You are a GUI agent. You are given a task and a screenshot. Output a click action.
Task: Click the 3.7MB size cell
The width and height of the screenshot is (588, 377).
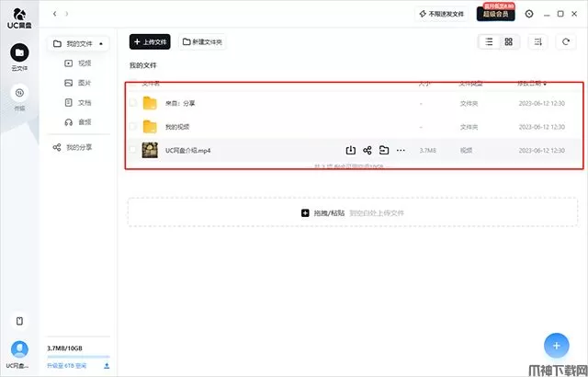point(427,151)
